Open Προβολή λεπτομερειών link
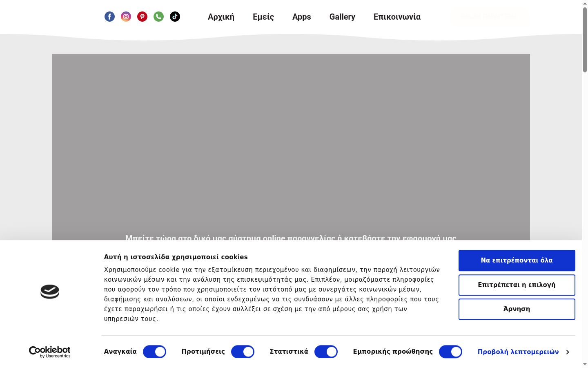Image resolution: width=588 pixels, height=368 pixels. [x=518, y=352]
